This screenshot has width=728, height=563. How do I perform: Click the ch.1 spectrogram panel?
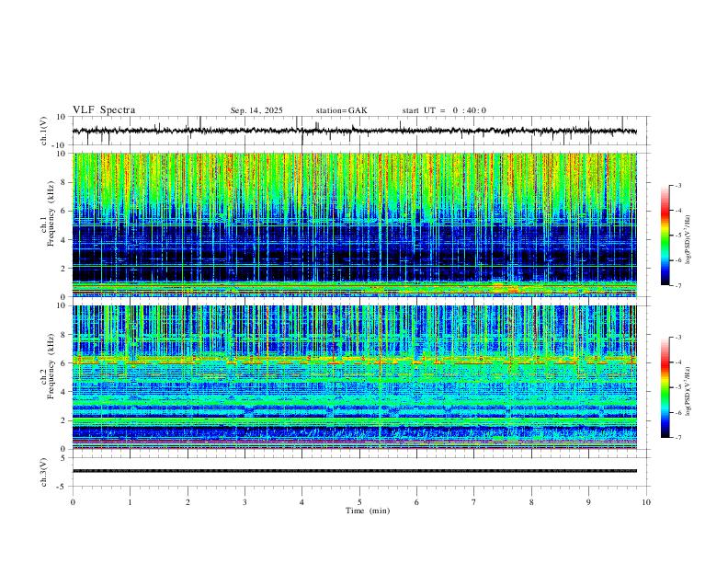355,224
